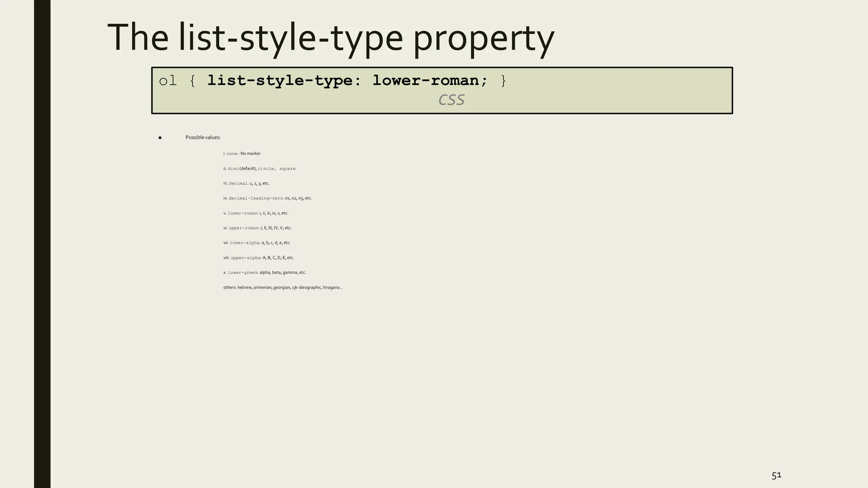Click the closing brace "}" in code box

click(503, 80)
